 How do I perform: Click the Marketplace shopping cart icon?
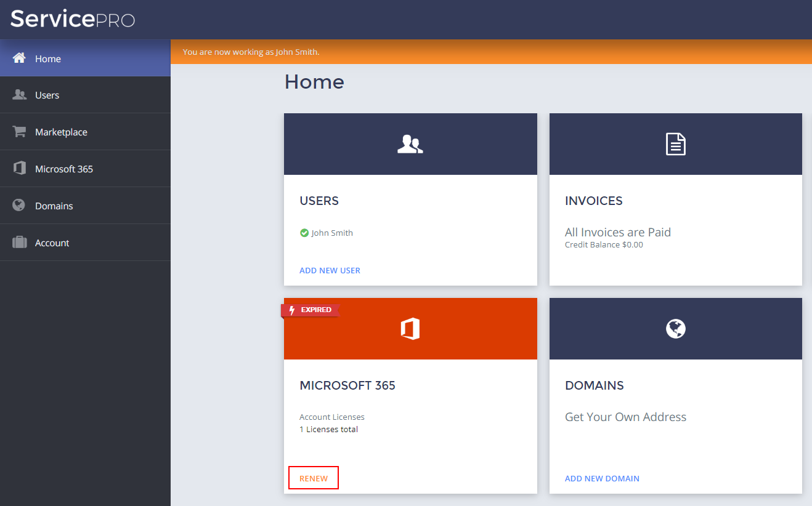pyautogui.click(x=19, y=132)
